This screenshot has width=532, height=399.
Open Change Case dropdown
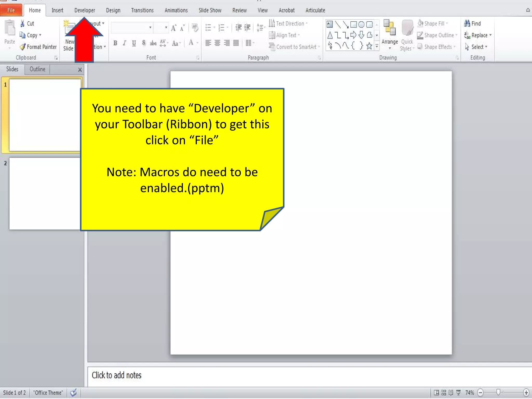pyautogui.click(x=176, y=43)
